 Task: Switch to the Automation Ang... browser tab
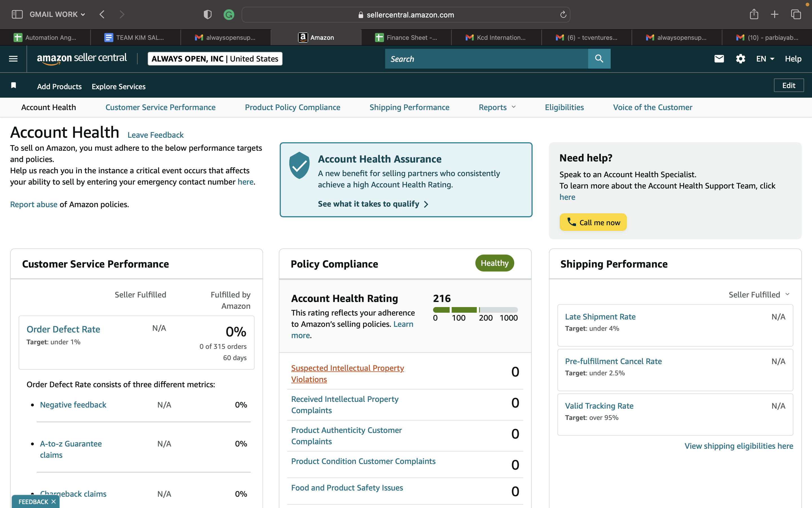45,37
